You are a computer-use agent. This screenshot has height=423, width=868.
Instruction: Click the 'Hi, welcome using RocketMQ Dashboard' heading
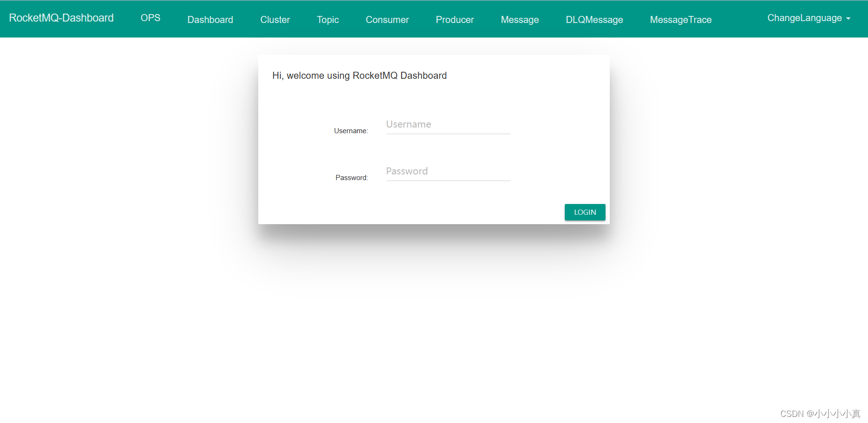pos(359,76)
